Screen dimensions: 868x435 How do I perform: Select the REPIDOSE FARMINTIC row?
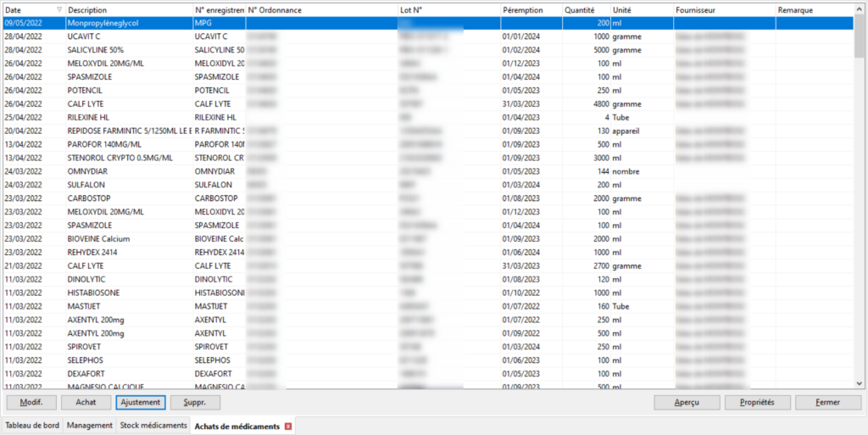(x=127, y=131)
